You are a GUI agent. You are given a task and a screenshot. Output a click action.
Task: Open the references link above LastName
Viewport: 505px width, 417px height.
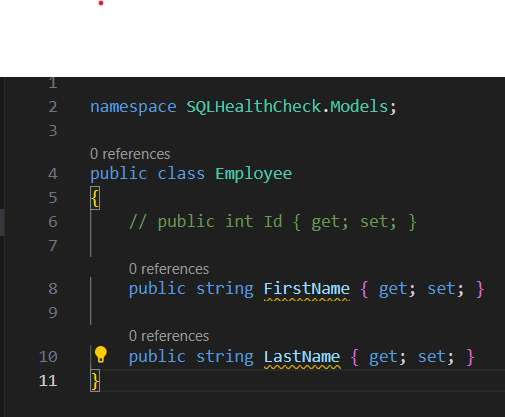169,336
